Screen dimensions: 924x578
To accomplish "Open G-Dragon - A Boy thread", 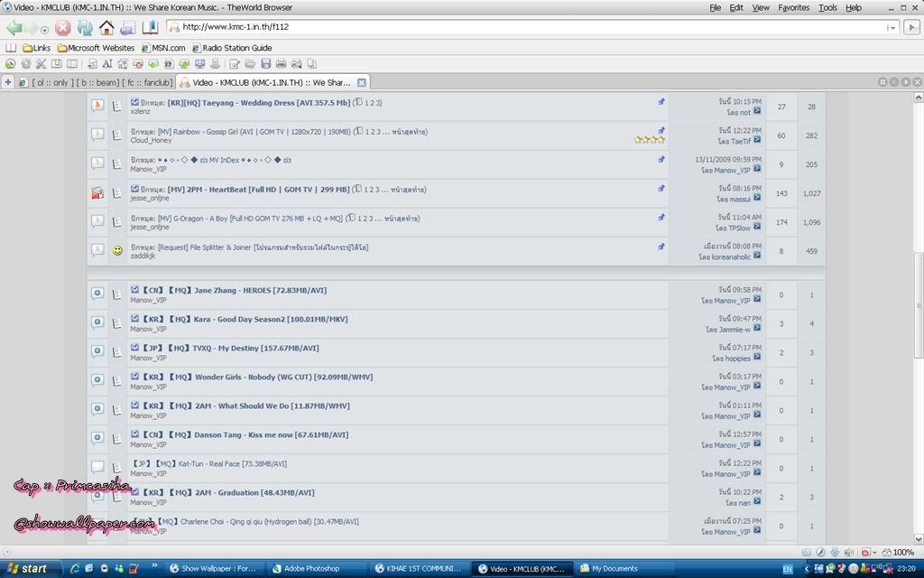I will click(x=250, y=219).
